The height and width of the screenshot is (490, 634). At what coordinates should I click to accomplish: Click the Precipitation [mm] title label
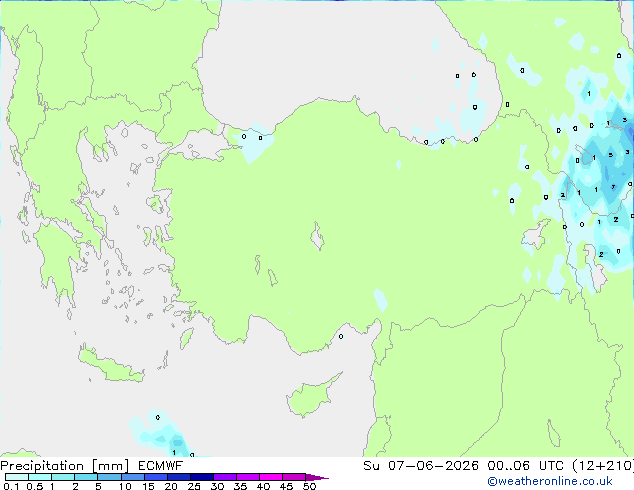[x=64, y=466]
